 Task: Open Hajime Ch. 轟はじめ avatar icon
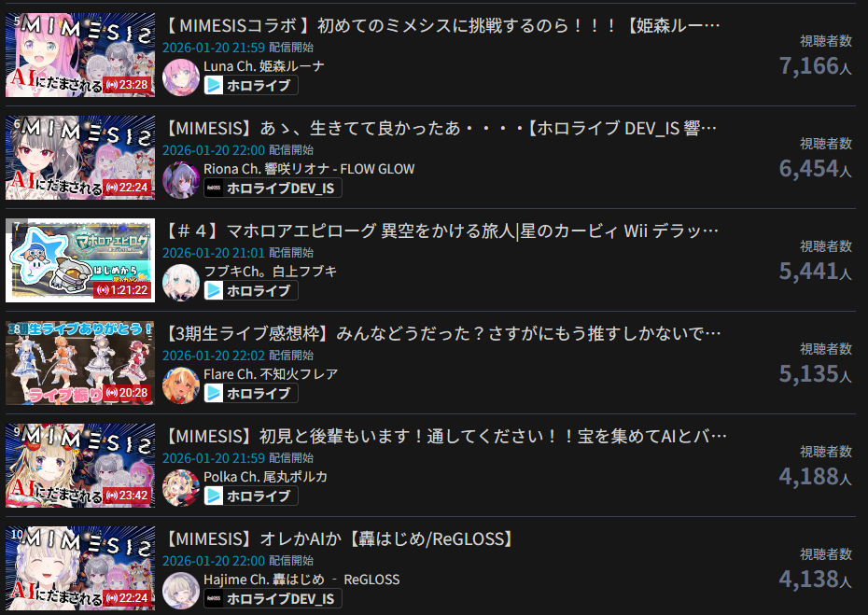180,591
